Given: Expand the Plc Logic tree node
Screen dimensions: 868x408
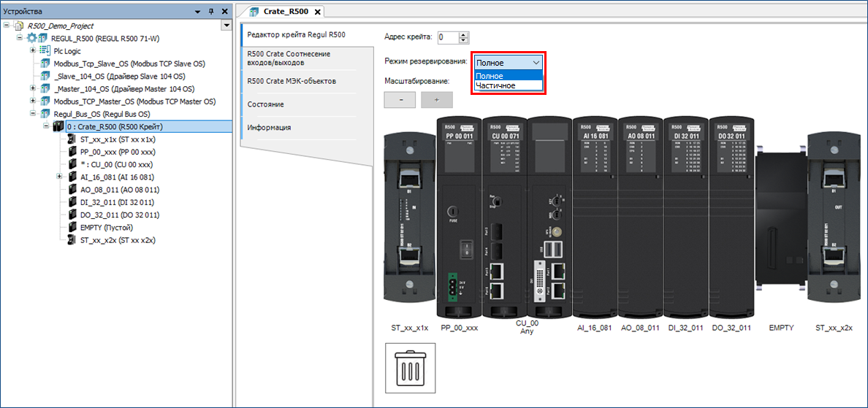Looking at the screenshot, I should 33,51.
